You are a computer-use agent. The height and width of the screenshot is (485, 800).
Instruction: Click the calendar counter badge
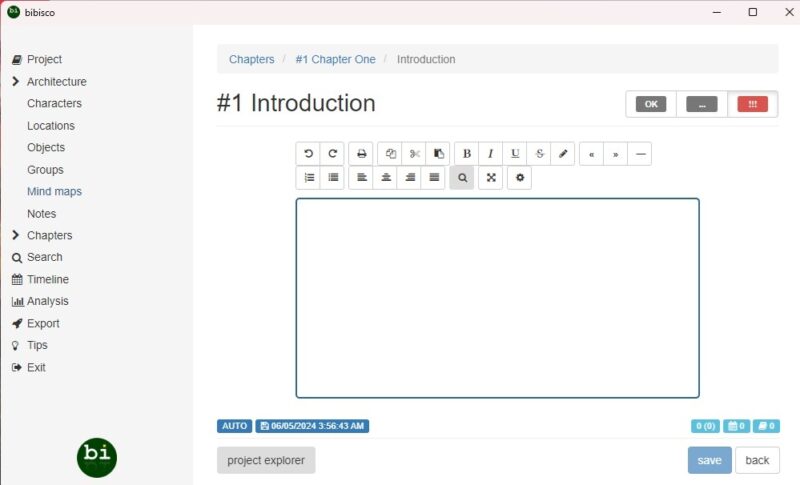pos(736,426)
